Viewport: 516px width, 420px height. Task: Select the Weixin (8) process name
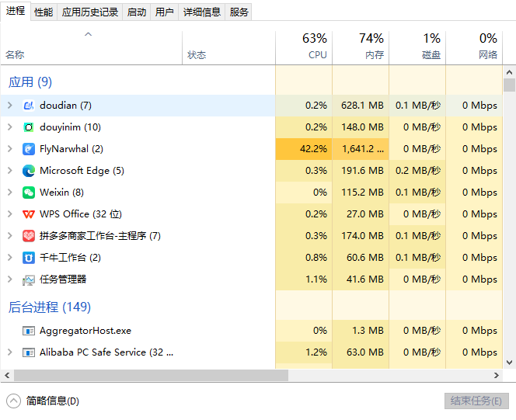[61, 193]
